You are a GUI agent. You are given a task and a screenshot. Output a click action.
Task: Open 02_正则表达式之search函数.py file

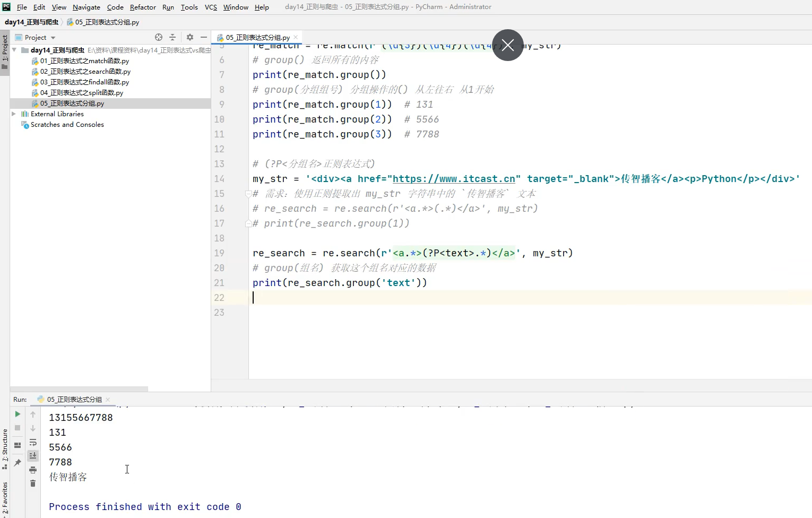pos(85,71)
